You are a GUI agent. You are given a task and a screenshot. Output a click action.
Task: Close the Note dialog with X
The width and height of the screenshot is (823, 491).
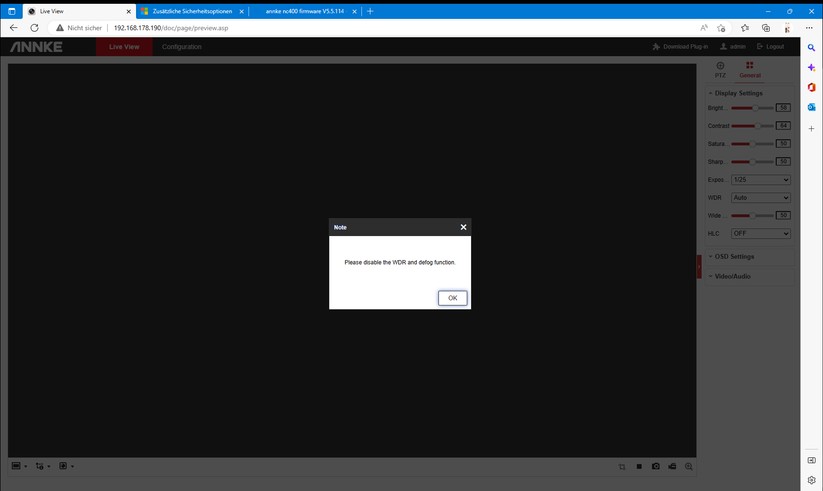click(x=463, y=227)
